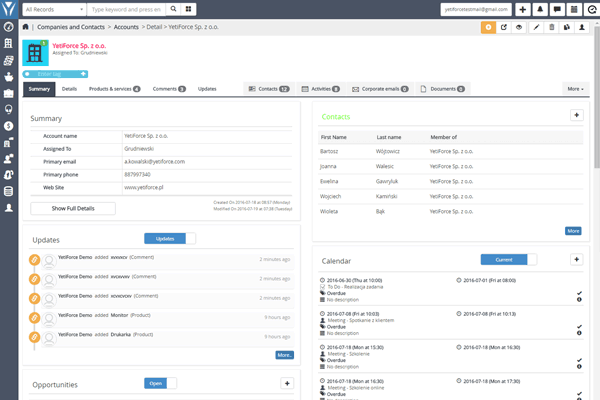This screenshot has height=400, width=600.
Task: Add a new contact with plus button
Action: click(x=576, y=116)
